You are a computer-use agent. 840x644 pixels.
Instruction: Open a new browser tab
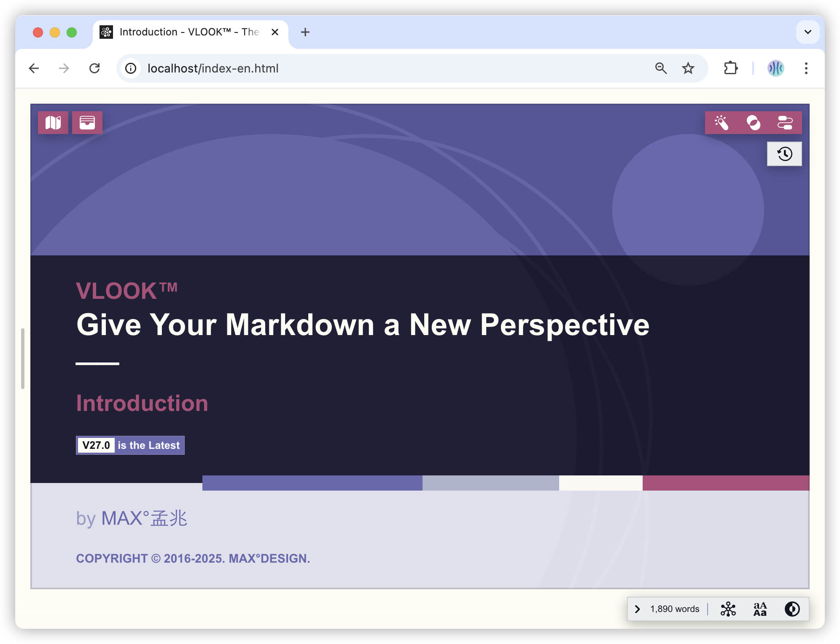point(305,32)
